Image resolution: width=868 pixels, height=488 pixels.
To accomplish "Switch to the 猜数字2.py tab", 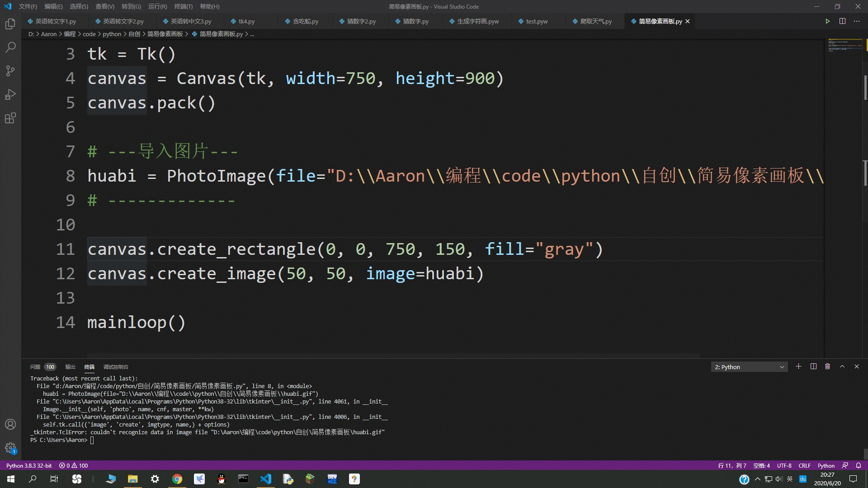I will click(x=361, y=21).
